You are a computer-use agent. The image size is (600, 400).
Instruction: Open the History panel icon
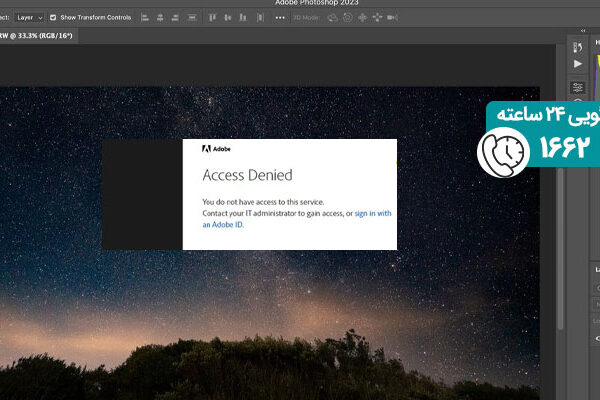tap(578, 47)
